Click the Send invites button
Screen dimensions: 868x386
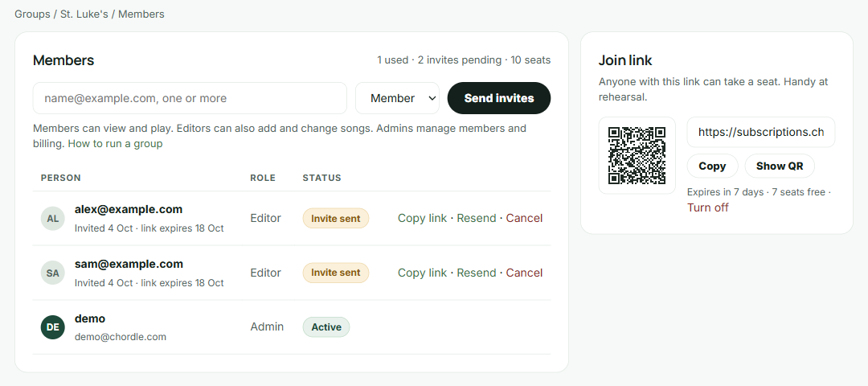coord(499,98)
